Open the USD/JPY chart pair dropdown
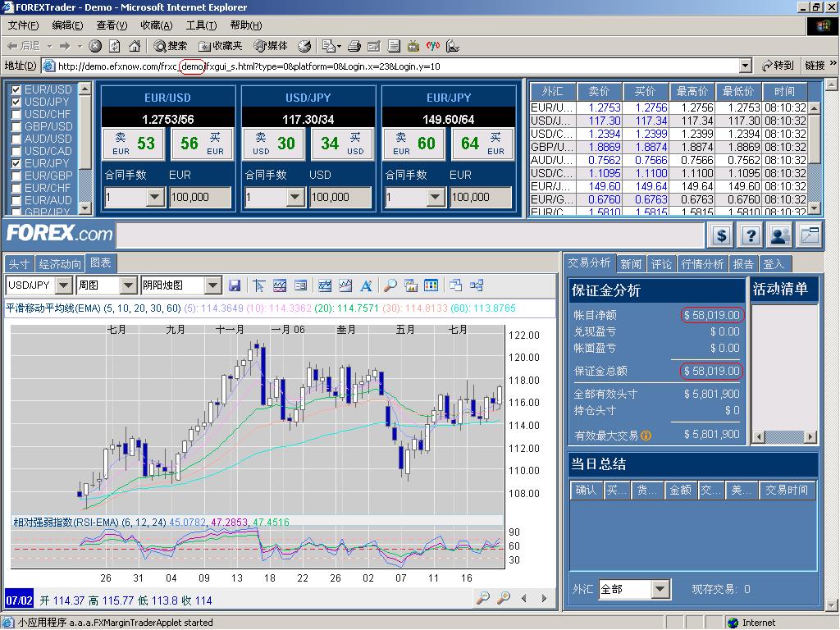The image size is (840, 630). [64, 285]
